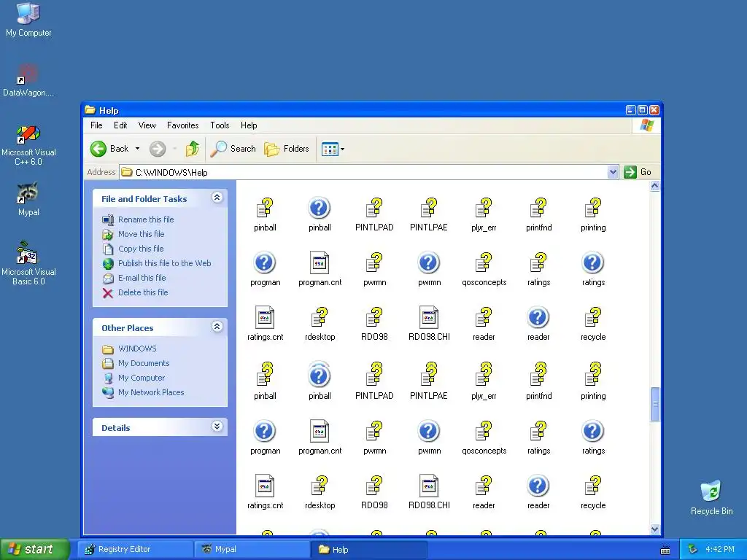Open the Edit menu

pos(120,125)
